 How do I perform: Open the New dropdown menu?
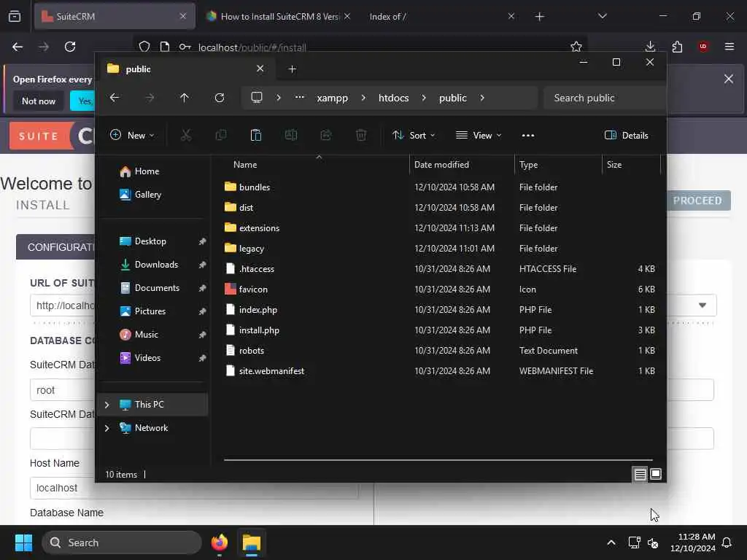pos(132,135)
